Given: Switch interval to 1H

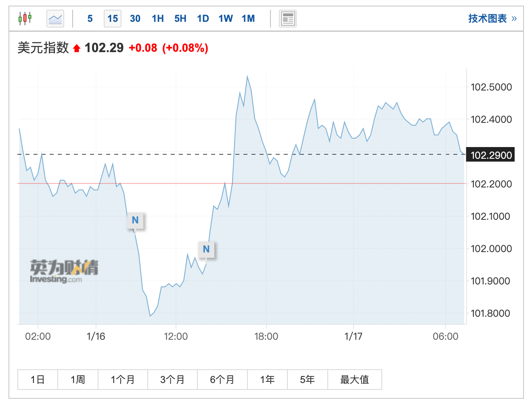Looking at the screenshot, I should click(158, 19).
